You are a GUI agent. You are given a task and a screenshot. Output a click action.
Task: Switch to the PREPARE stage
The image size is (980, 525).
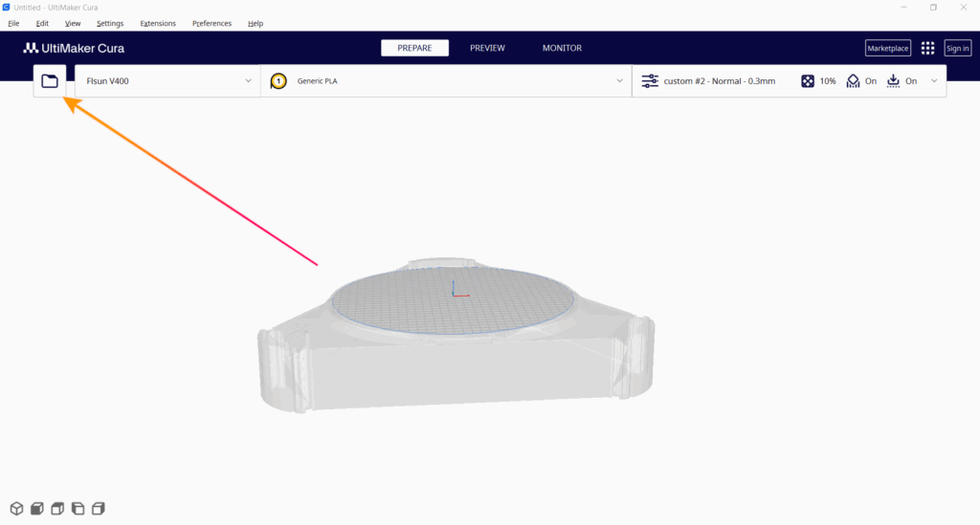tap(414, 48)
